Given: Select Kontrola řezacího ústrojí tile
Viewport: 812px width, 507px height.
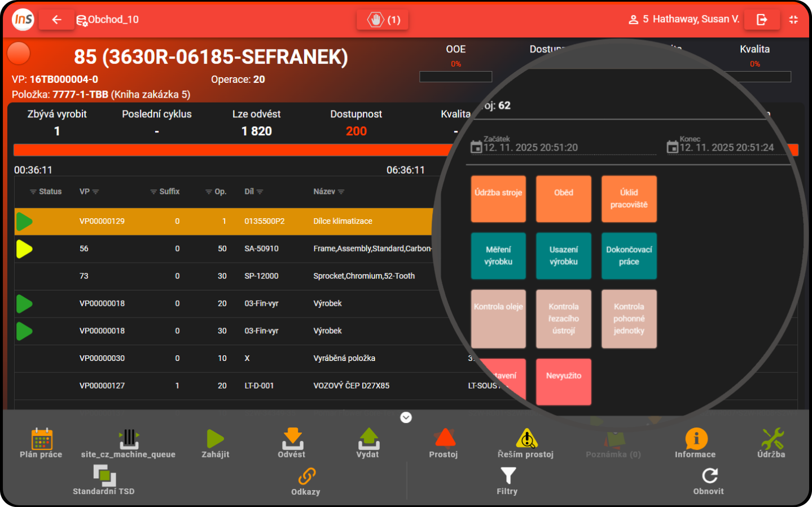Looking at the screenshot, I should pos(564,319).
